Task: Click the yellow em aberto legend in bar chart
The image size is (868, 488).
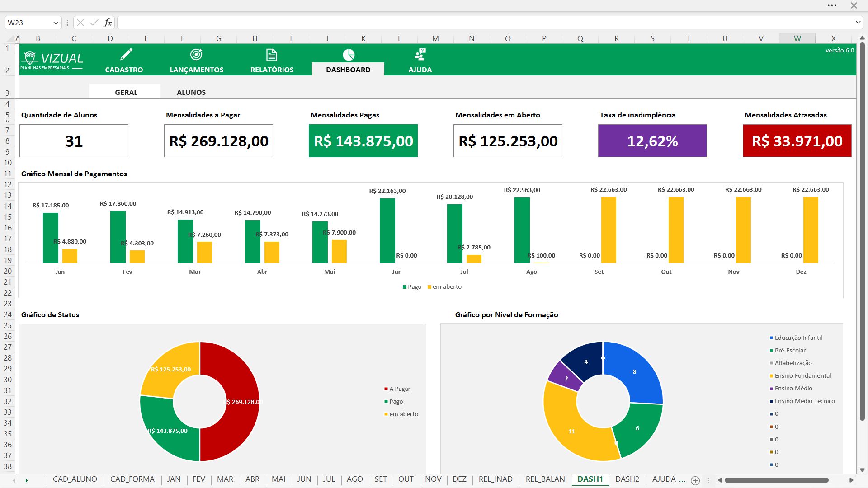Action: (444, 287)
